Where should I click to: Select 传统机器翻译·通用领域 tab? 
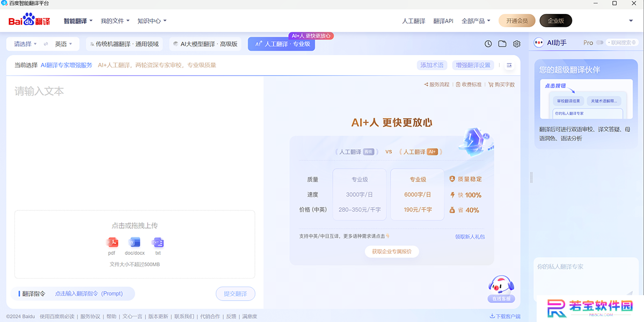(124, 44)
